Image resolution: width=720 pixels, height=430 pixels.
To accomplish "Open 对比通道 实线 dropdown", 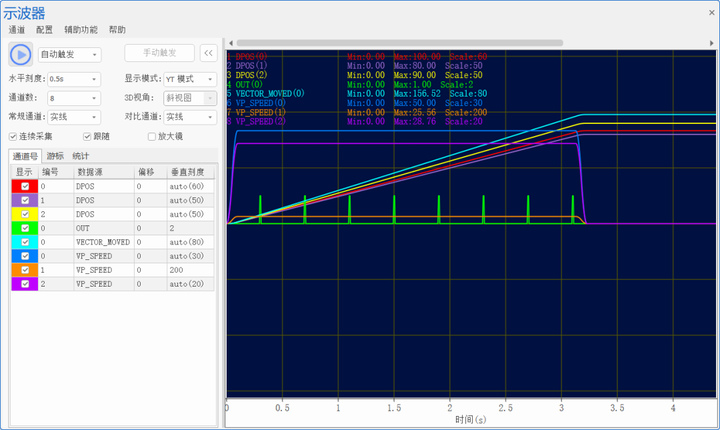I will tap(190, 117).
